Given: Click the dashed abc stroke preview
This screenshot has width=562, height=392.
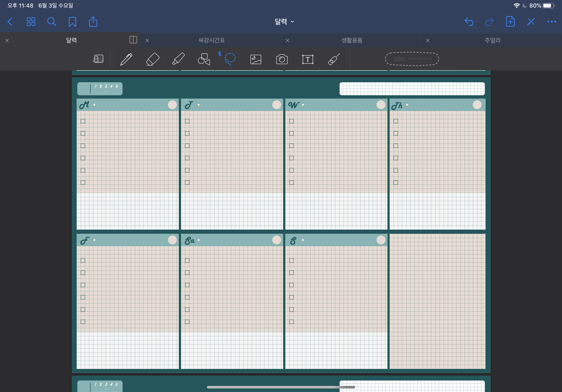Looking at the screenshot, I should click(x=412, y=59).
